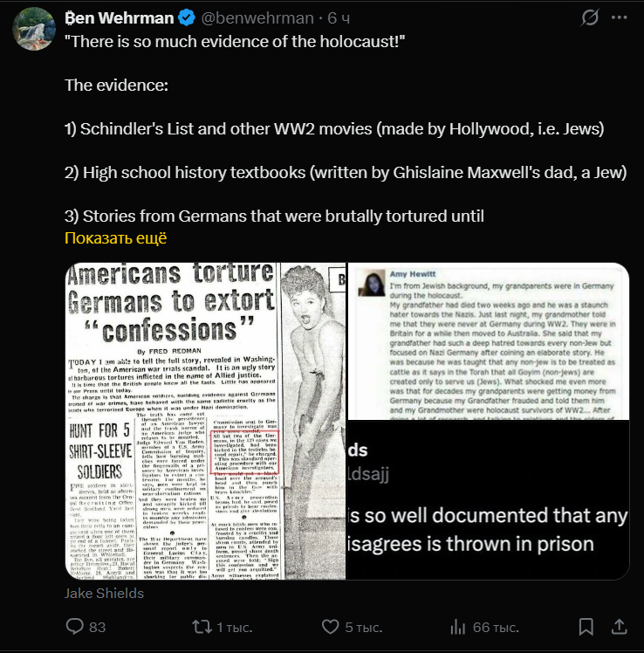Viewport: 644px width, 653px height.
Task: Click the Ben Wehrman display name
Action: [120, 18]
